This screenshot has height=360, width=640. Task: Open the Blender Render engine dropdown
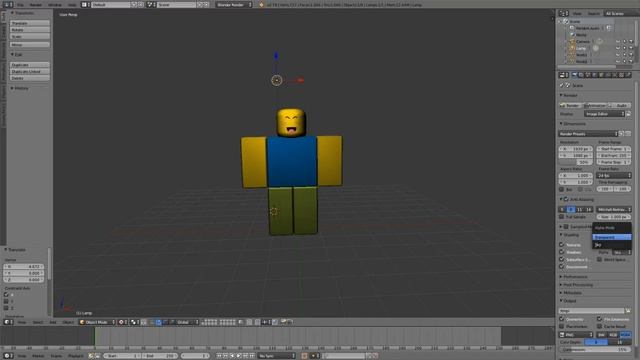[x=233, y=4]
